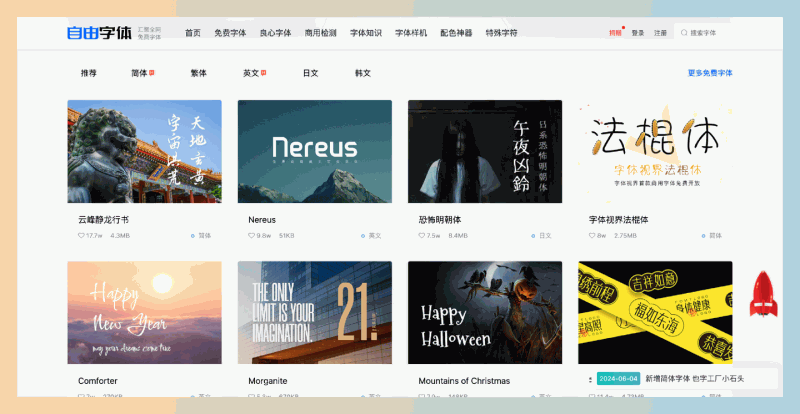Click the 8.4MB file size text
The height and width of the screenshot is (414, 800).
tap(458, 236)
